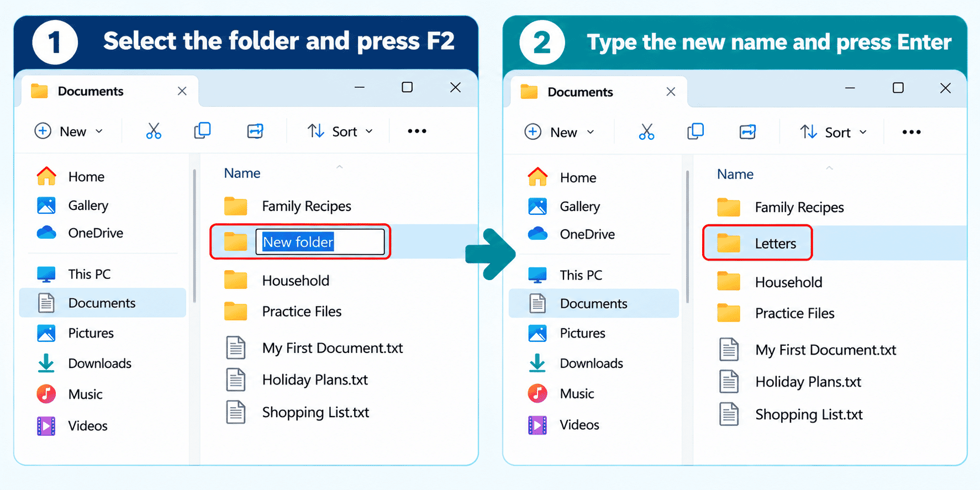Click Rename icon in left window toolbar

pos(255,131)
